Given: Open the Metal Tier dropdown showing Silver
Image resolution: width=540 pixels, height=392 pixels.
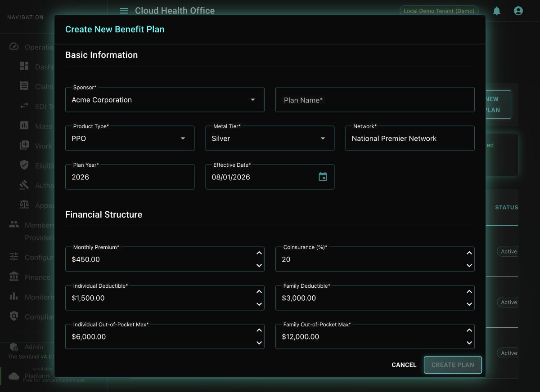Looking at the screenshot, I should click(x=270, y=138).
